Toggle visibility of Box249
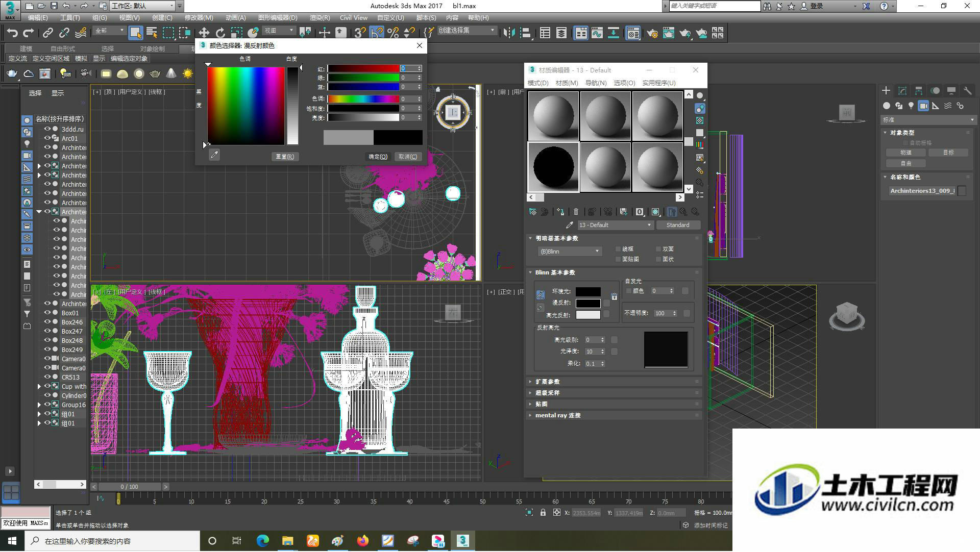The height and width of the screenshot is (552, 980). [x=47, y=349]
